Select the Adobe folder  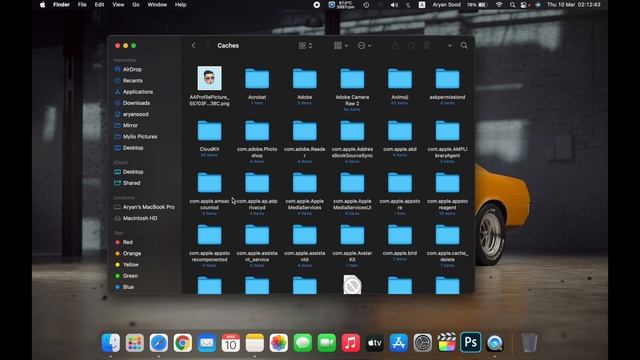tap(304, 79)
